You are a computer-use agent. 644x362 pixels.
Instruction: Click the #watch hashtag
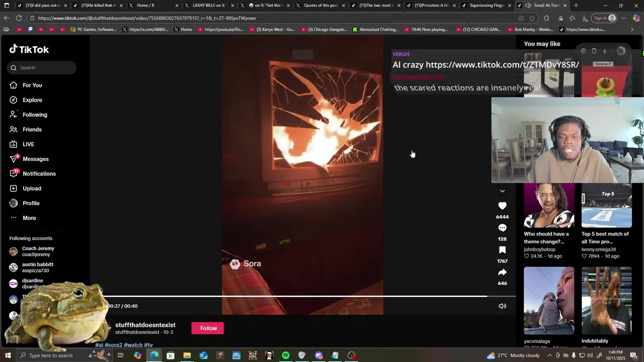[133, 345]
